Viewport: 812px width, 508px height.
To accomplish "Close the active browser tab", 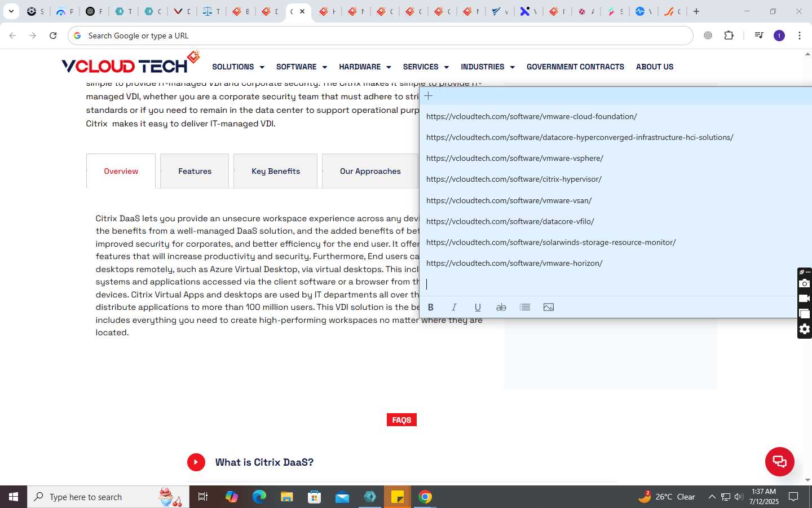I will [x=302, y=11].
